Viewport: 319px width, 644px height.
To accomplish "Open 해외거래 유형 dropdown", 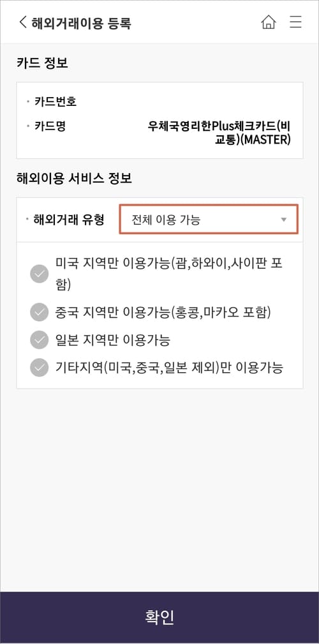I will pos(209,220).
